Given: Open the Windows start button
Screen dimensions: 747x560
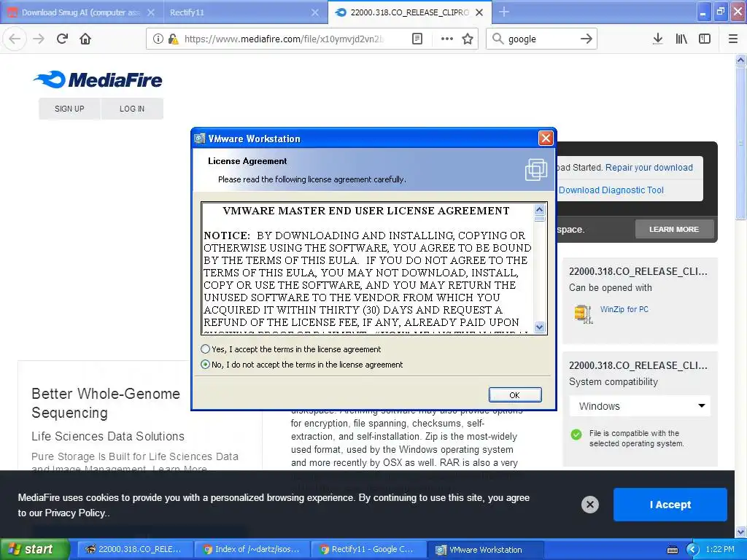Looking at the screenshot, I should pyautogui.click(x=35, y=549).
